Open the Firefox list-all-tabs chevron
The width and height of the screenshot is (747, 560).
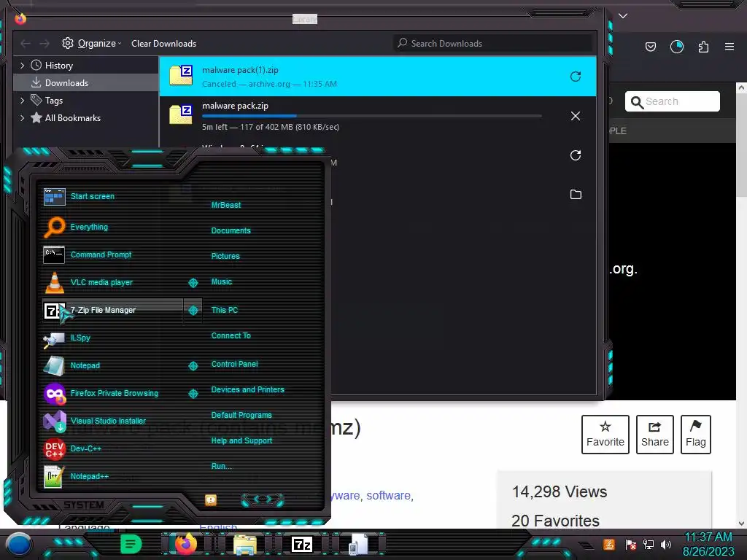pyautogui.click(x=623, y=16)
